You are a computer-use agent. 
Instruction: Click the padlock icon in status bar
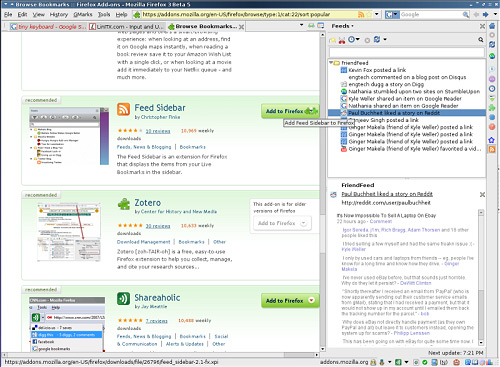tap(373, 362)
